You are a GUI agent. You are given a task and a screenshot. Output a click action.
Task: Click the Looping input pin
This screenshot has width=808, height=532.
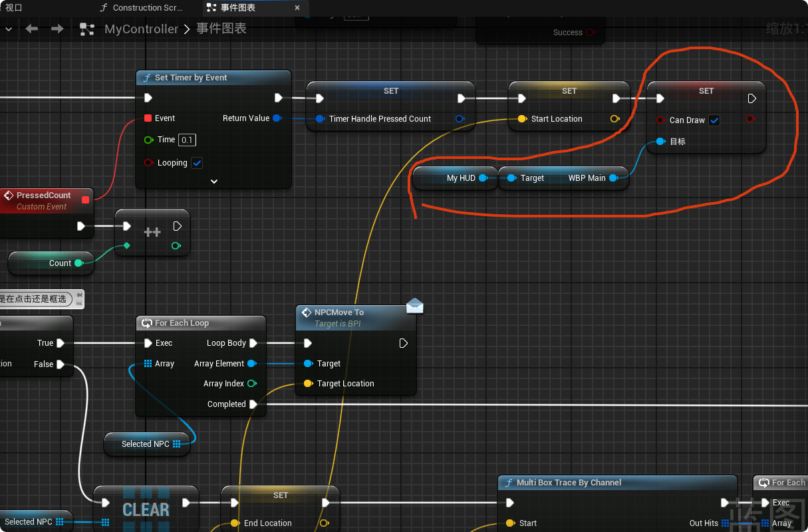[x=148, y=163]
